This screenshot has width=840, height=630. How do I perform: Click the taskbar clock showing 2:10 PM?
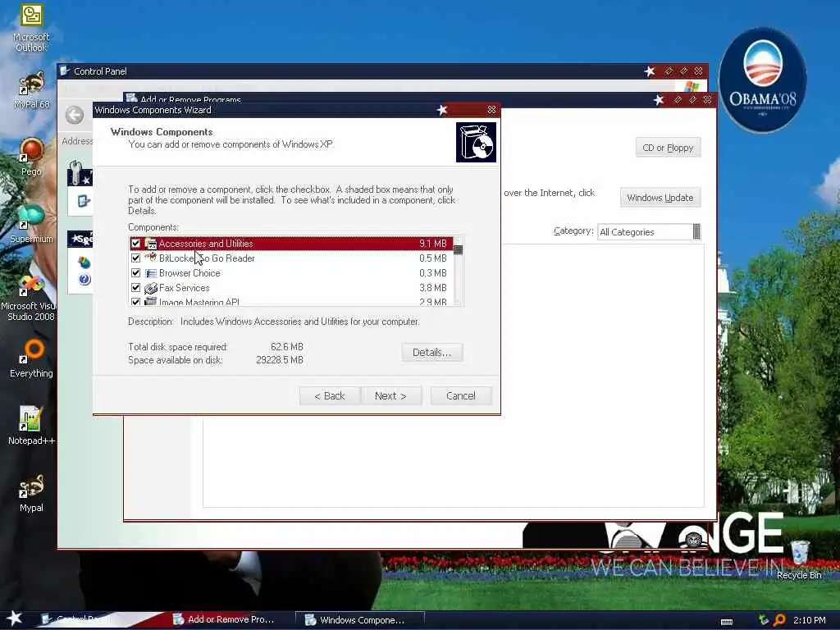pos(809,620)
